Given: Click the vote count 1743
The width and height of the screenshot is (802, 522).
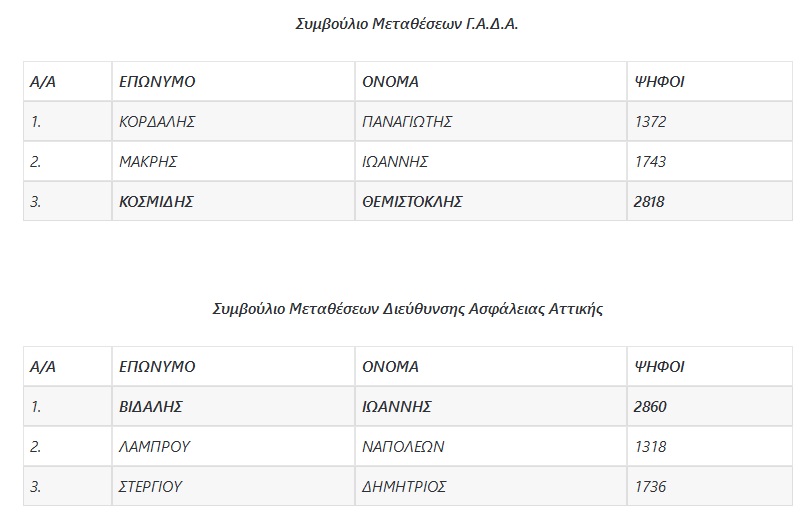Looking at the screenshot, I should point(650,162).
